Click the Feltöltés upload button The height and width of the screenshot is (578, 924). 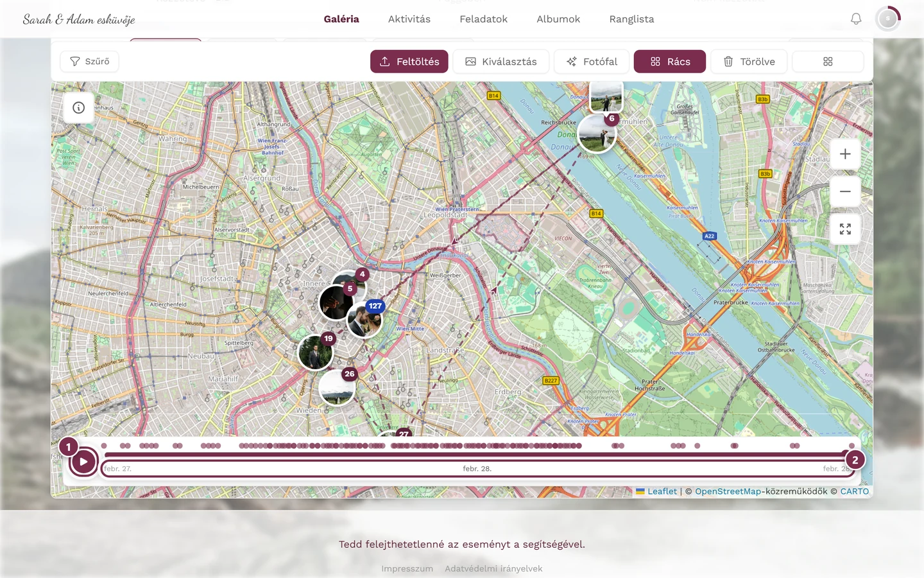409,62
